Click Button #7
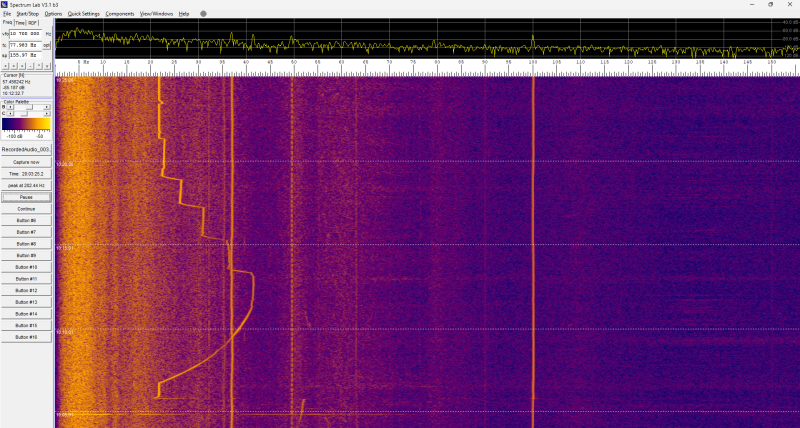The image size is (800, 428). (x=26, y=232)
